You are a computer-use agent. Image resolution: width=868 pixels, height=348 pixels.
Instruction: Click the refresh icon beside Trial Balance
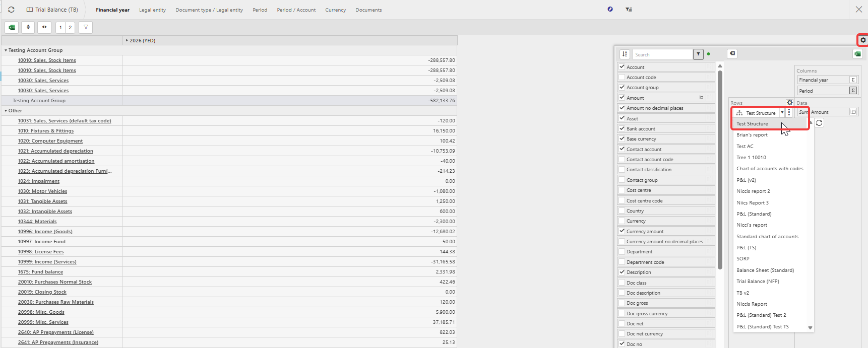pyautogui.click(x=11, y=10)
